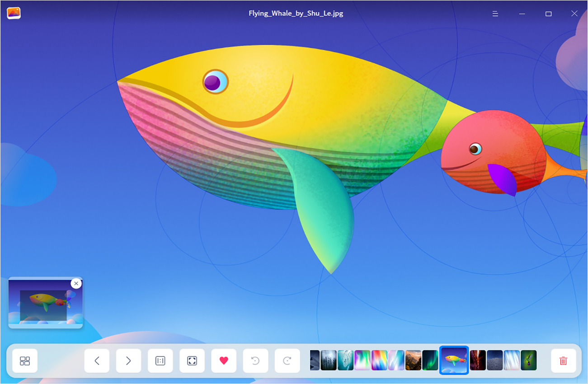Select the green northern lights thumbnail
The height and width of the screenshot is (384, 588).
pyautogui.click(x=430, y=361)
